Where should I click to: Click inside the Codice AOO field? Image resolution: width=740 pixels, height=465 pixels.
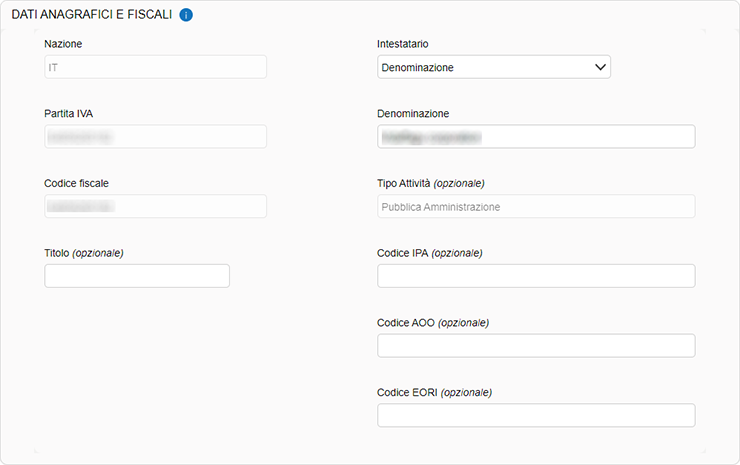tap(536, 346)
